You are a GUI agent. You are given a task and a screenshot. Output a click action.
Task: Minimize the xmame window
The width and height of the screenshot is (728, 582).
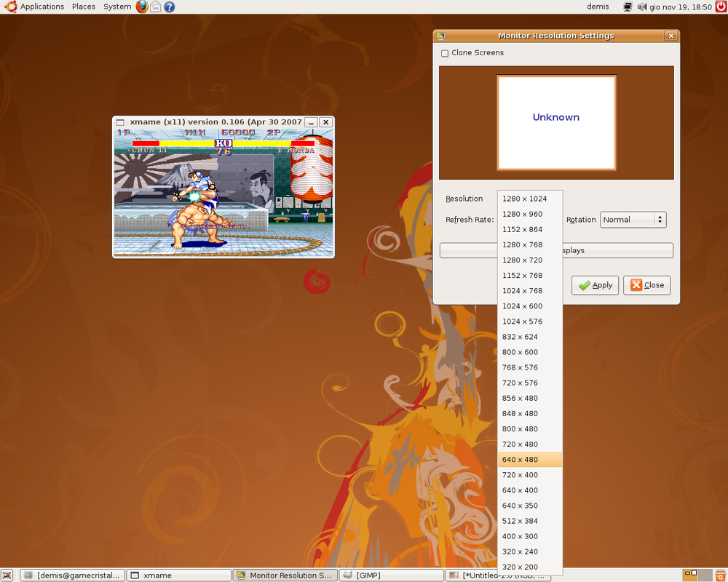(x=311, y=122)
